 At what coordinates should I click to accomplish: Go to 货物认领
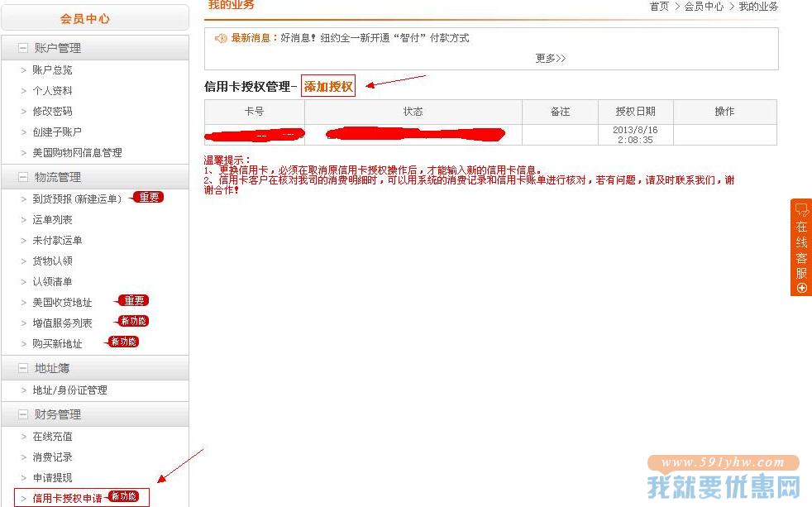[52, 261]
